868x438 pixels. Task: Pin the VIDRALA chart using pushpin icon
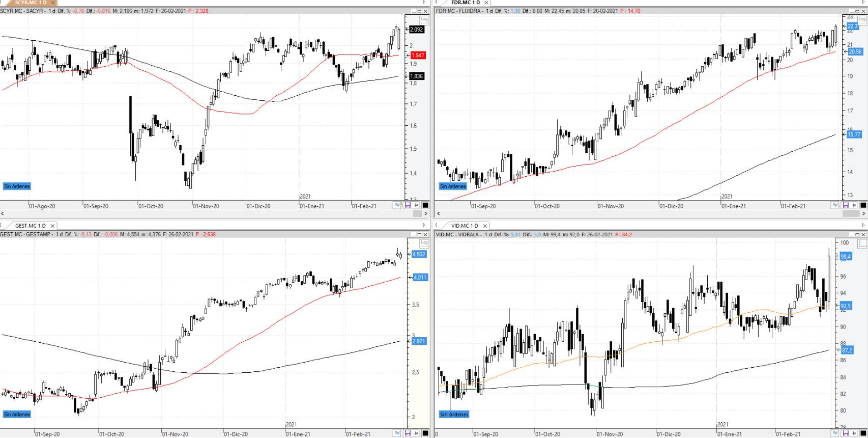pos(854,433)
